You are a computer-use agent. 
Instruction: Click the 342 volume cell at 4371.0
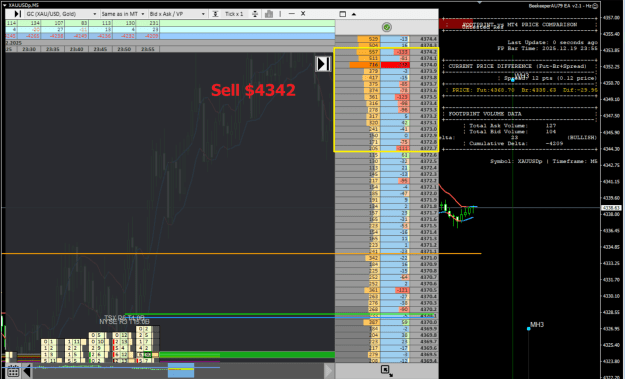click(373, 258)
